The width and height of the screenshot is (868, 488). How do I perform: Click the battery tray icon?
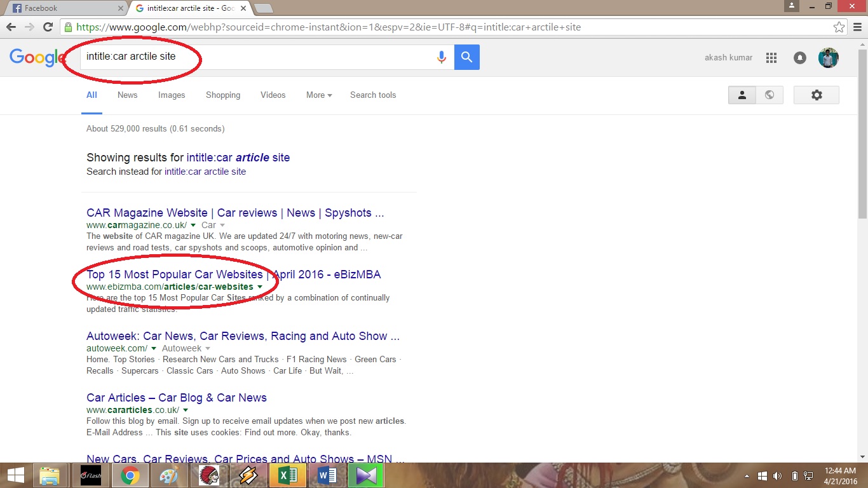[795, 476]
